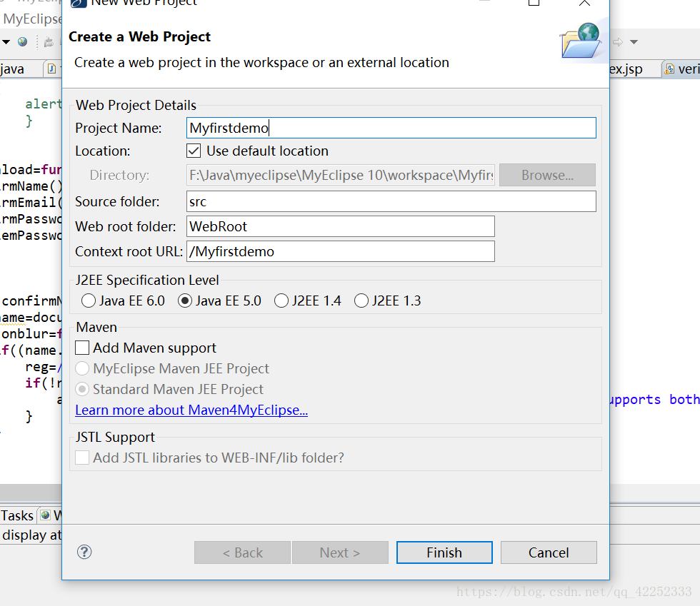Select Java EE 5.0 radio button
This screenshot has height=606, width=700.
point(185,301)
